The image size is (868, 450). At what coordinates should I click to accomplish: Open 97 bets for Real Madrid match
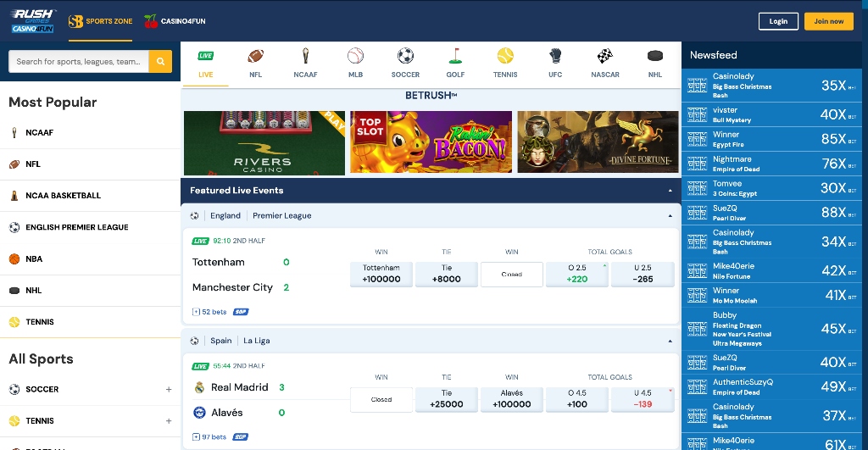[209, 437]
